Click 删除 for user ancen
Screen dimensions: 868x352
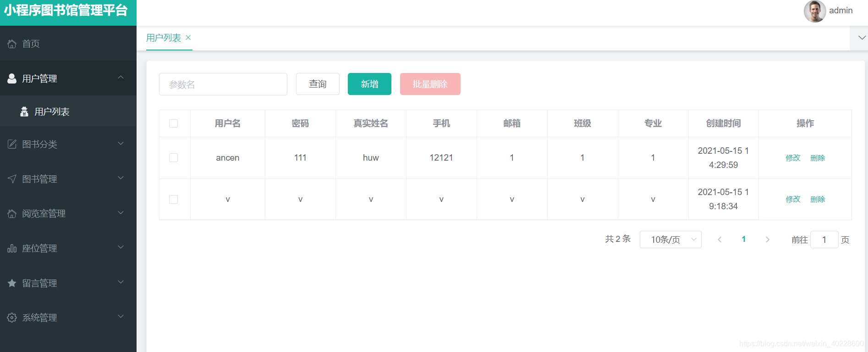click(818, 158)
